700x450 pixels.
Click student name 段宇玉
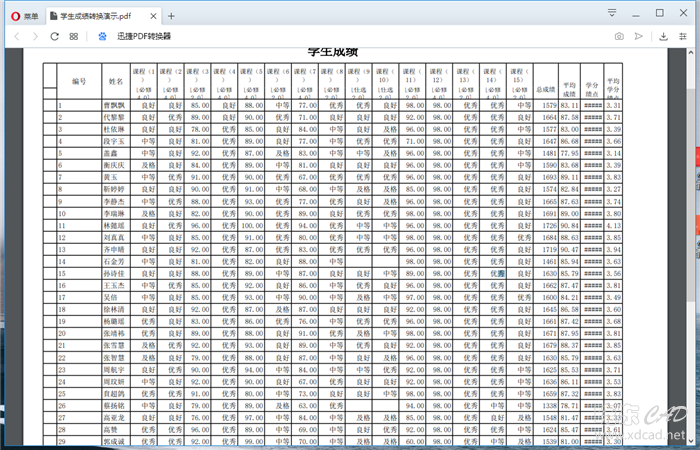point(114,142)
